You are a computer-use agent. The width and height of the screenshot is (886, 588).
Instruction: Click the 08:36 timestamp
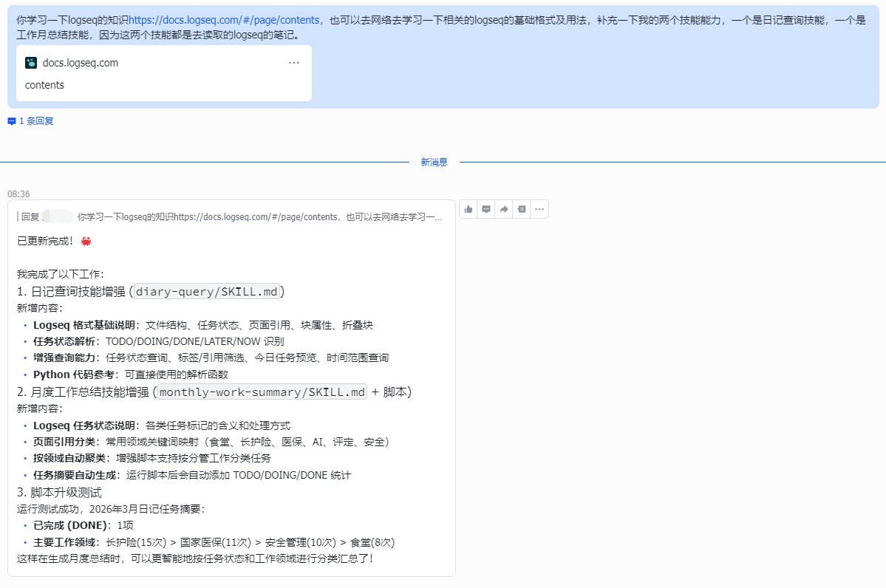tap(18, 194)
